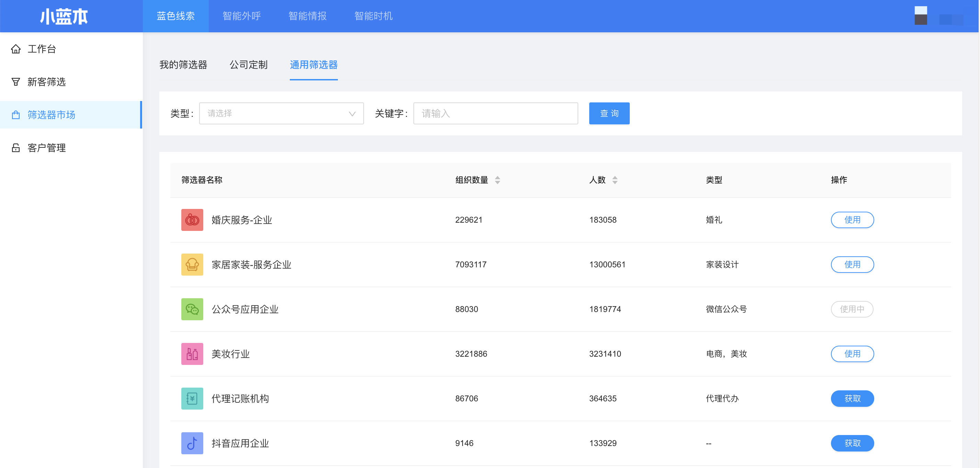Focus the 关键字 input field
This screenshot has width=980, height=468.
coord(495,113)
